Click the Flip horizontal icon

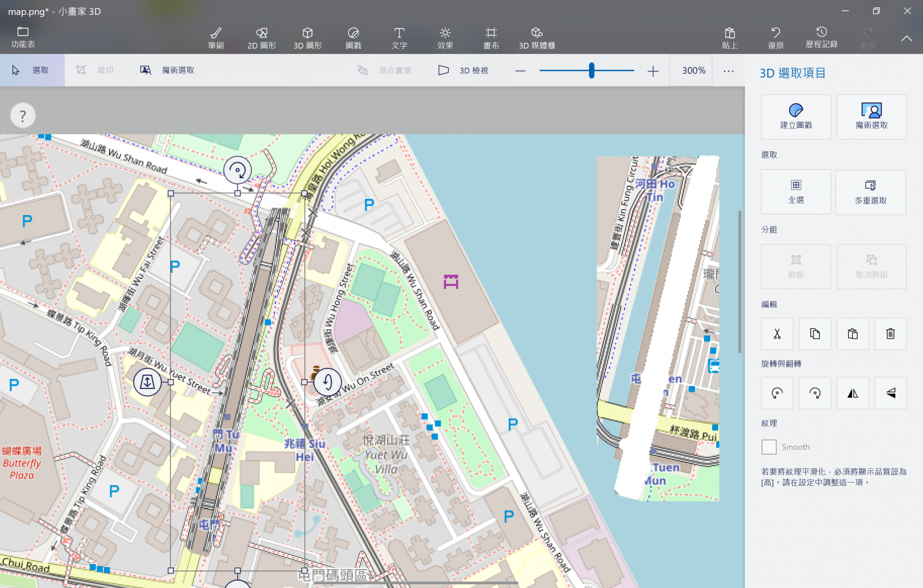(852, 393)
